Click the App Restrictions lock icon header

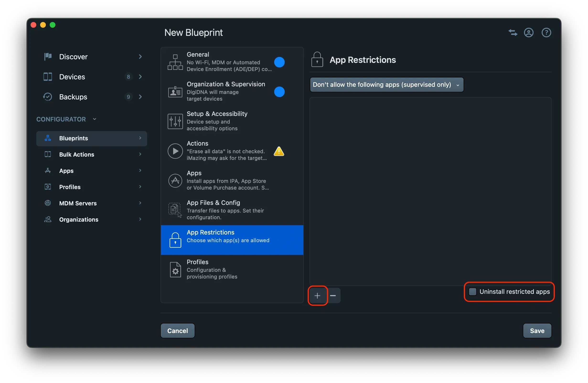tap(317, 59)
